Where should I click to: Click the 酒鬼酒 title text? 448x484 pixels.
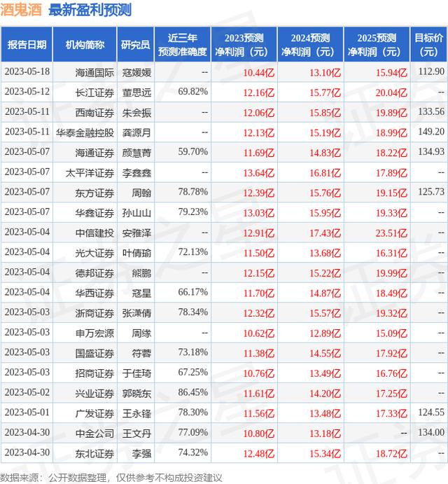click(21, 10)
